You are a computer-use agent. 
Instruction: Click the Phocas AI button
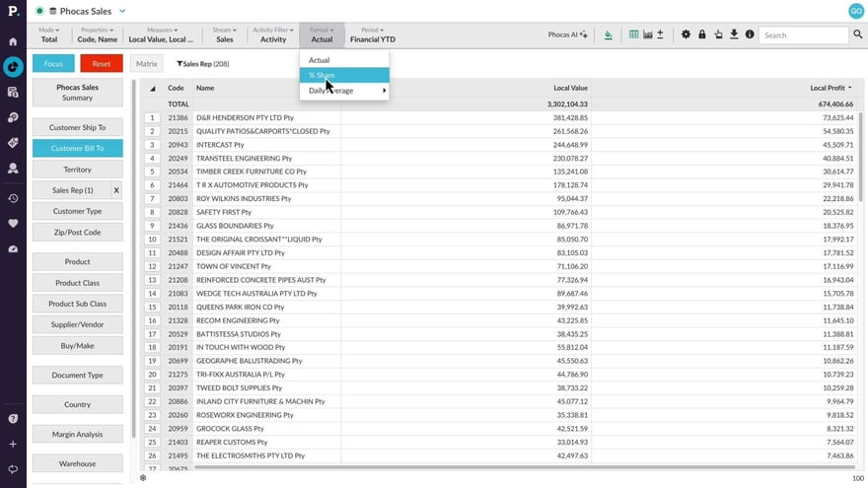click(568, 35)
